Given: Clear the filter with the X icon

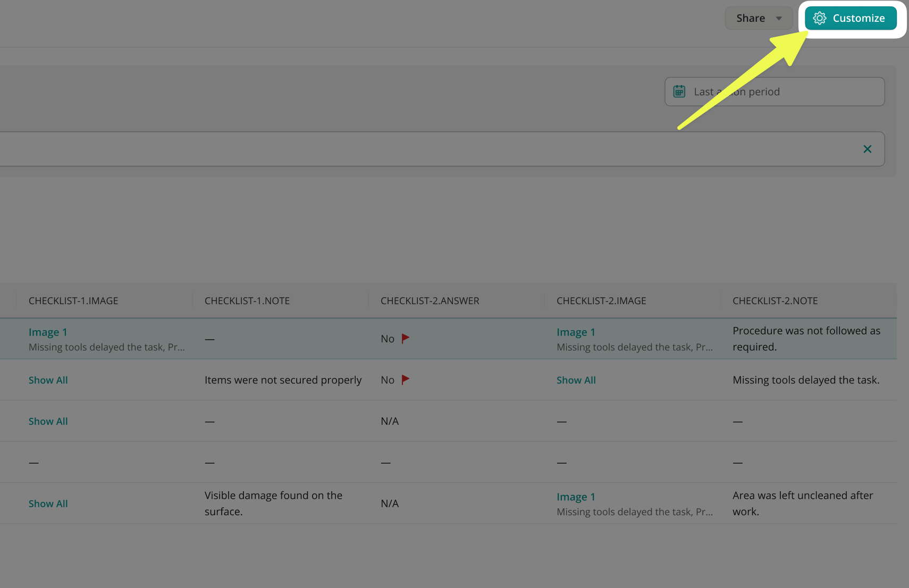Looking at the screenshot, I should pos(867,149).
